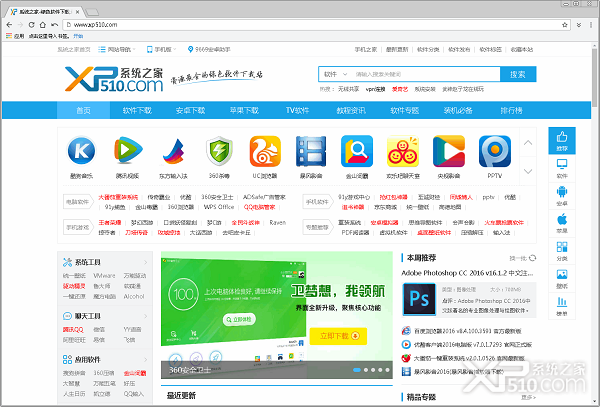Image resolution: width=600 pixels, height=407 pixels.
Task: Select the 首页 home nav tab
Action: (83, 111)
